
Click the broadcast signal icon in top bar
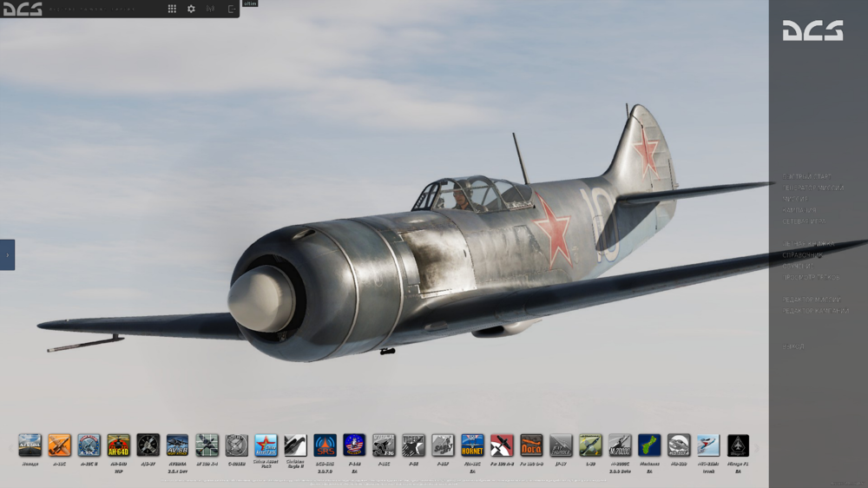[210, 9]
